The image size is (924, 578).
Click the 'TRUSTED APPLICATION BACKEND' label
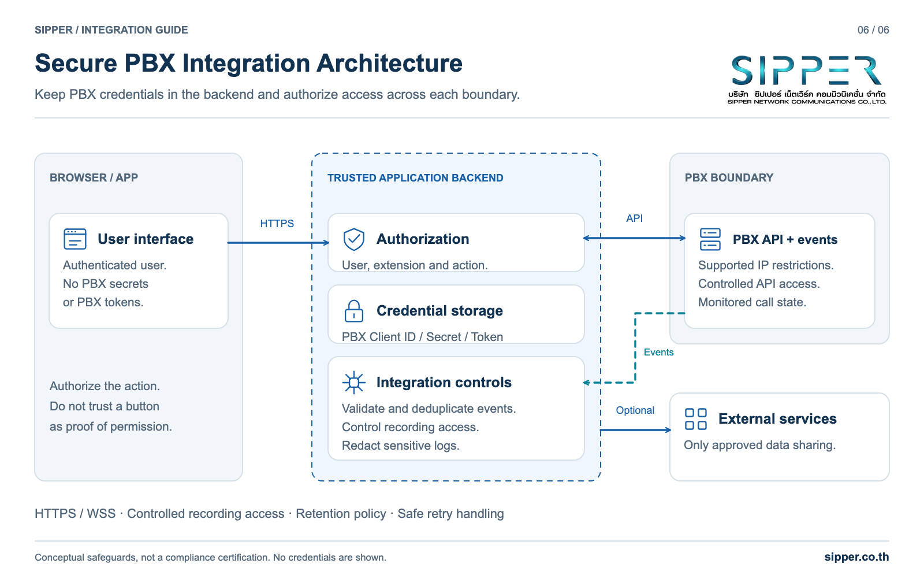point(415,178)
